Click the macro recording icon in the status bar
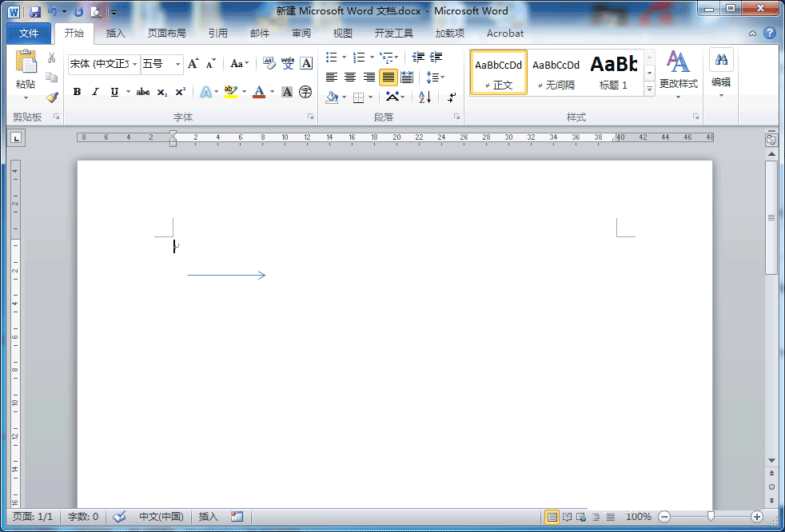Viewport: 785px width, 532px height. coord(237,517)
